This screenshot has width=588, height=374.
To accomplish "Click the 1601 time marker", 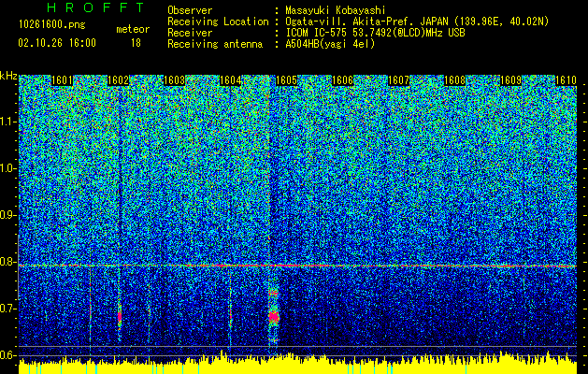I will coord(62,80).
